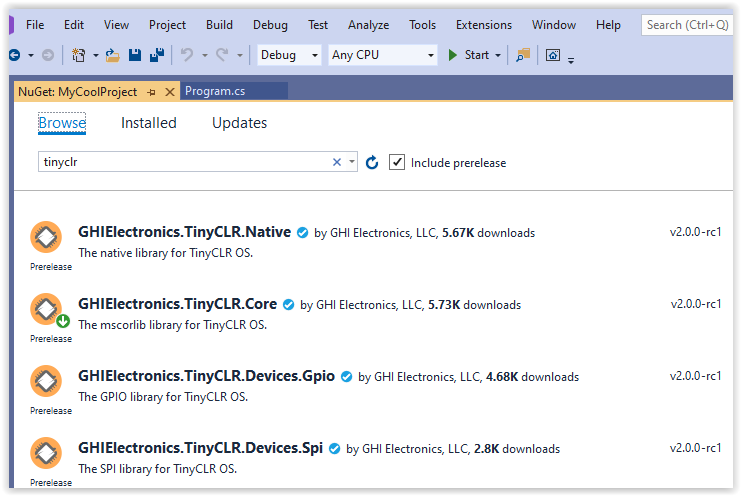The image size is (741, 496).
Task: Expand the Undo history dropdown arrow
Action: [x=205, y=56]
